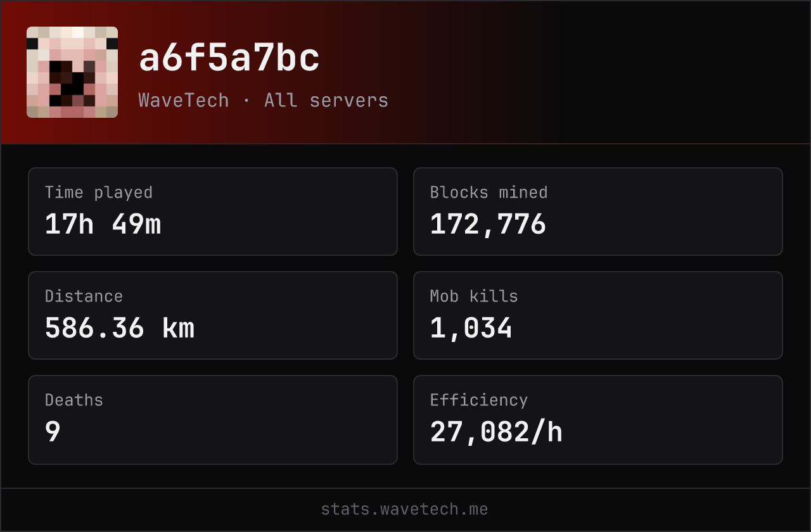Viewport: 811px width, 532px height.
Task: Select the 17h 49m value
Action: click(103, 224)
